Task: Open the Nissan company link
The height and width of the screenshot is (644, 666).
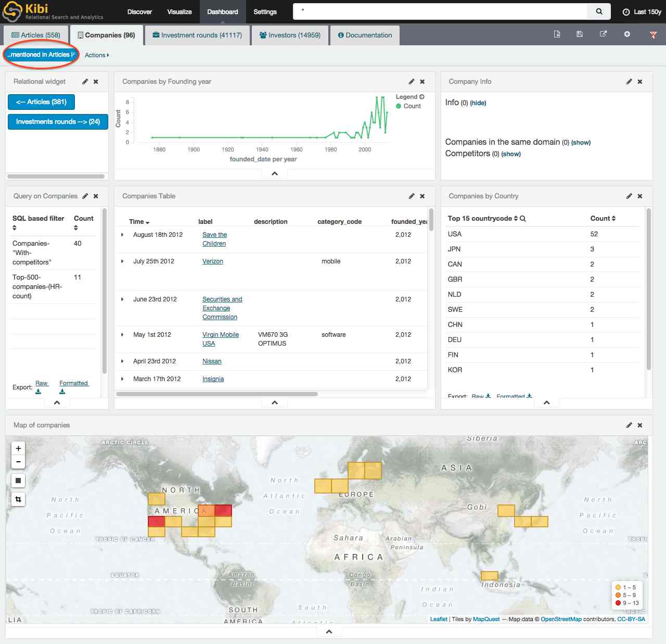Action: [212, 361]
